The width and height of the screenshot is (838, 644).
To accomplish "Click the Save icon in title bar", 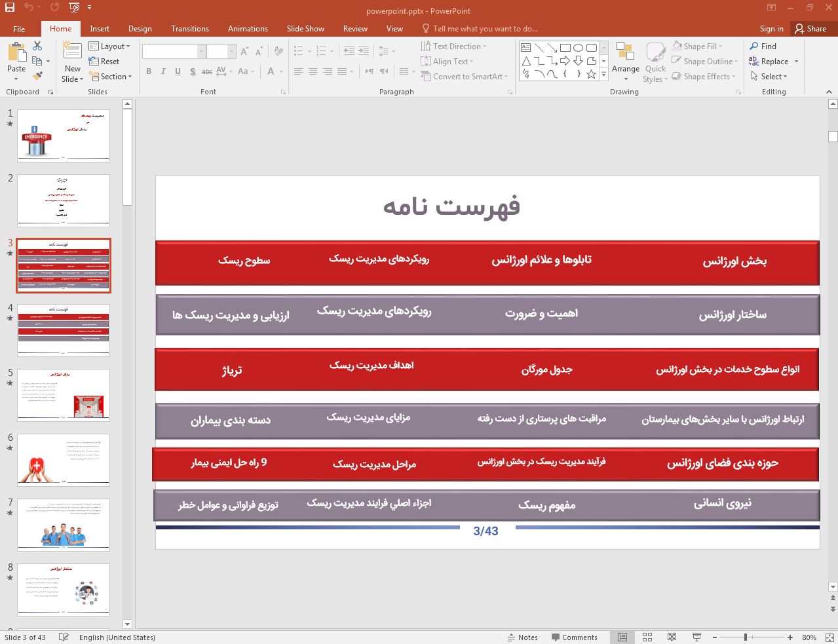I will (10, 8).
